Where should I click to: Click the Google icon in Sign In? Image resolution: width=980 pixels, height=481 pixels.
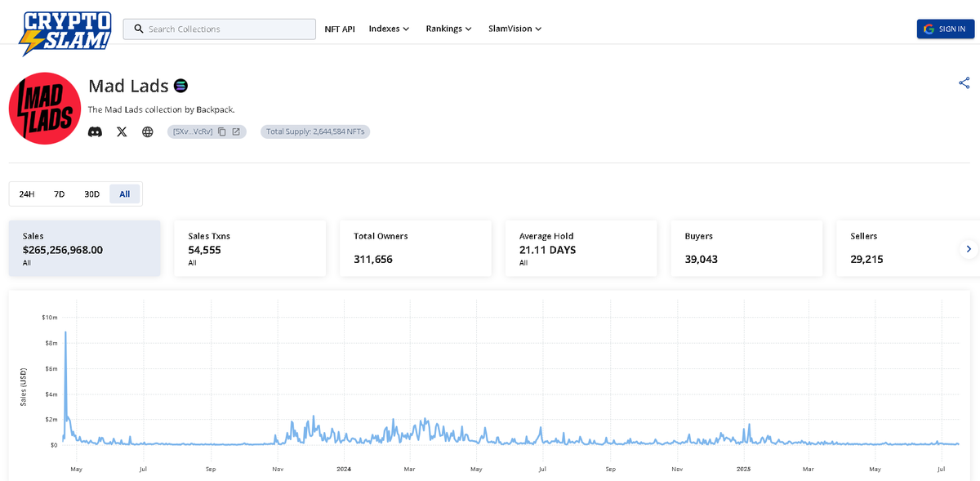point(929,29)
